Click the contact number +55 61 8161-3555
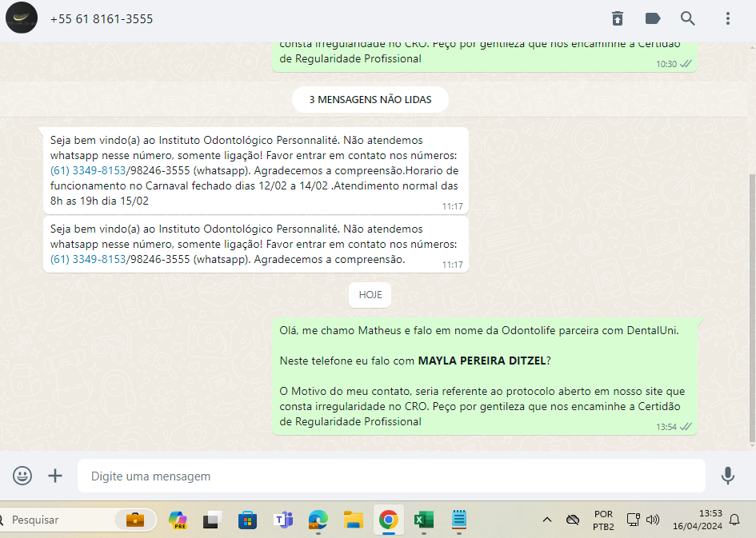This screenshot has width=756, height=538. point(102,18)
